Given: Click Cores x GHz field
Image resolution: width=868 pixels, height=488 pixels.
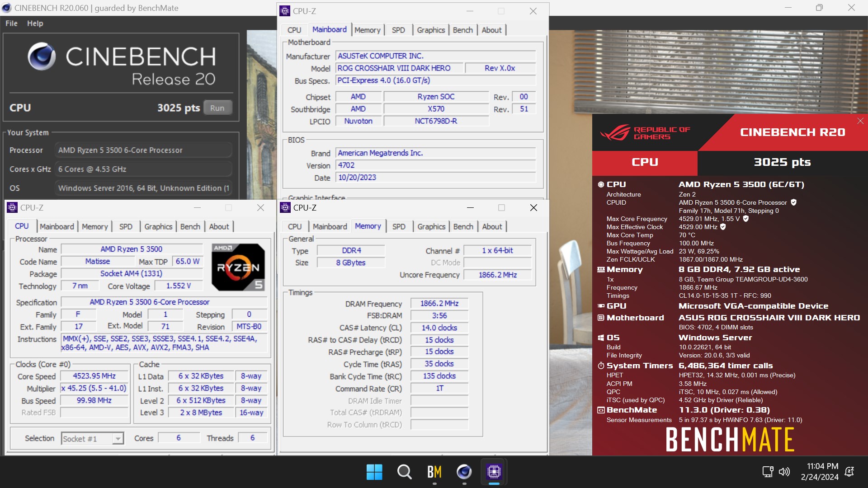Looking at the screenshot, I should 143,169.
